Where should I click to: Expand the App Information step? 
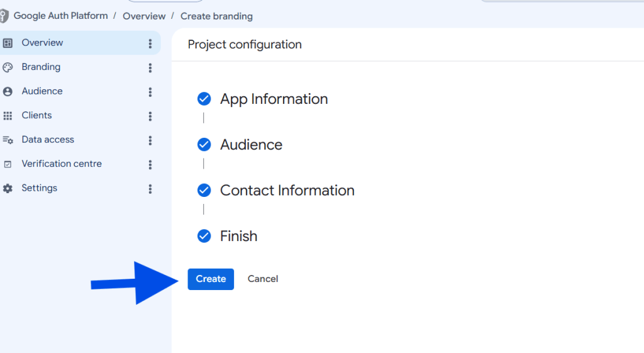(274, 99)
